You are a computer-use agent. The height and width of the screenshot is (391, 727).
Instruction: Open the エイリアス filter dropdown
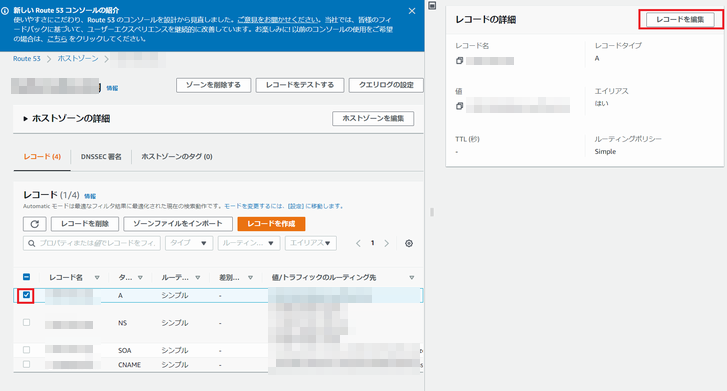311,243
